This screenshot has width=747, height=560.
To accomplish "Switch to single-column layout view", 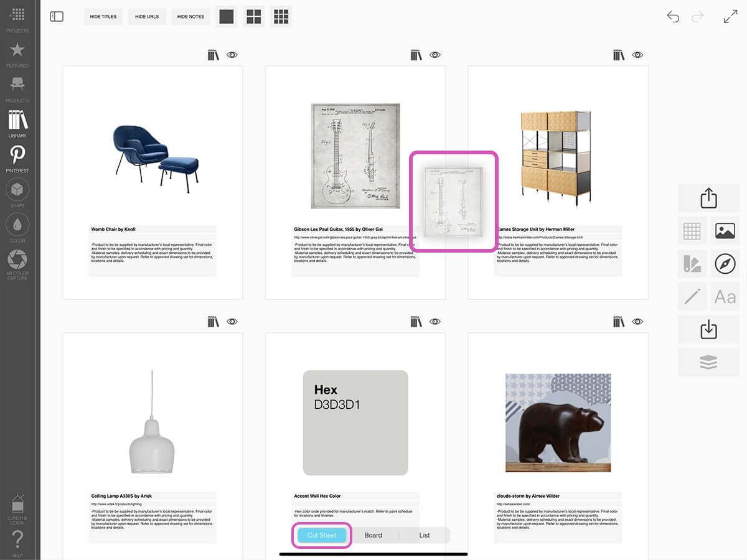I will [x=227, y=17].
